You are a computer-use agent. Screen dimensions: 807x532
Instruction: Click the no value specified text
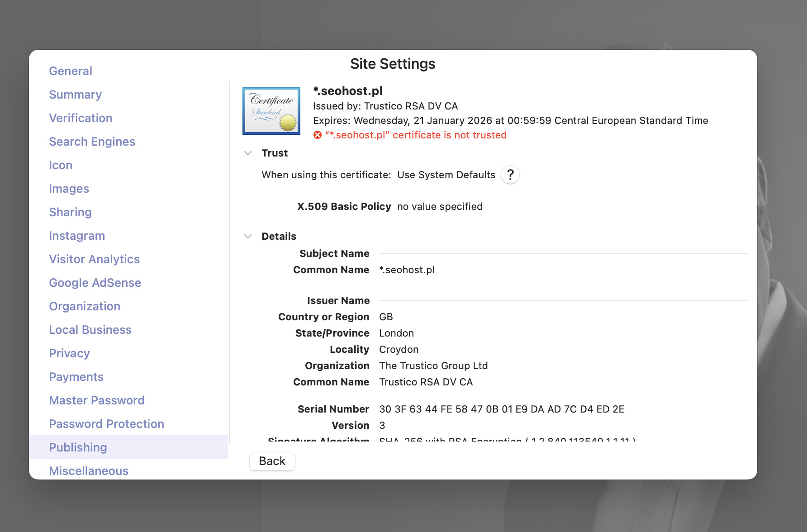pos(440,207)
